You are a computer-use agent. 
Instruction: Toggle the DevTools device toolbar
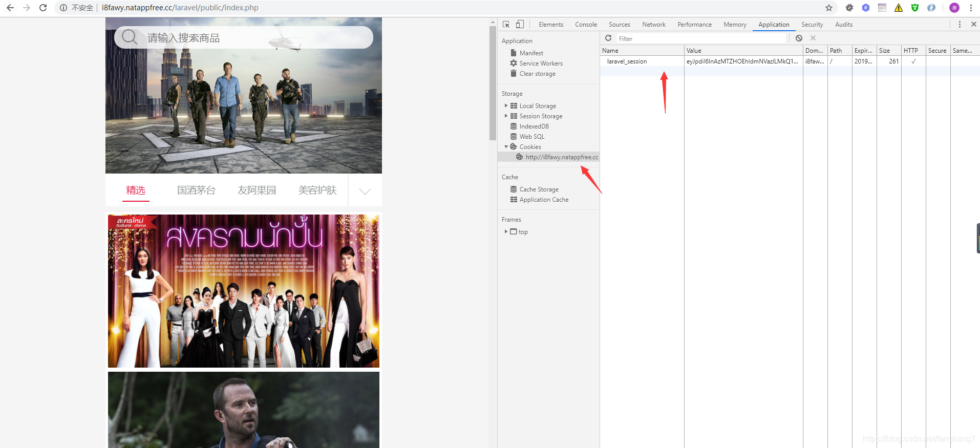(520, 24)
